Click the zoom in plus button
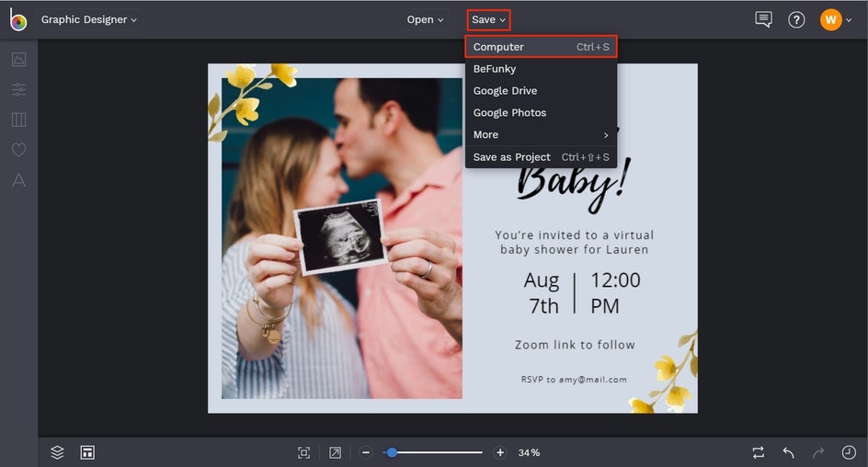Screen dimensions: 868x467 point(500,452)
